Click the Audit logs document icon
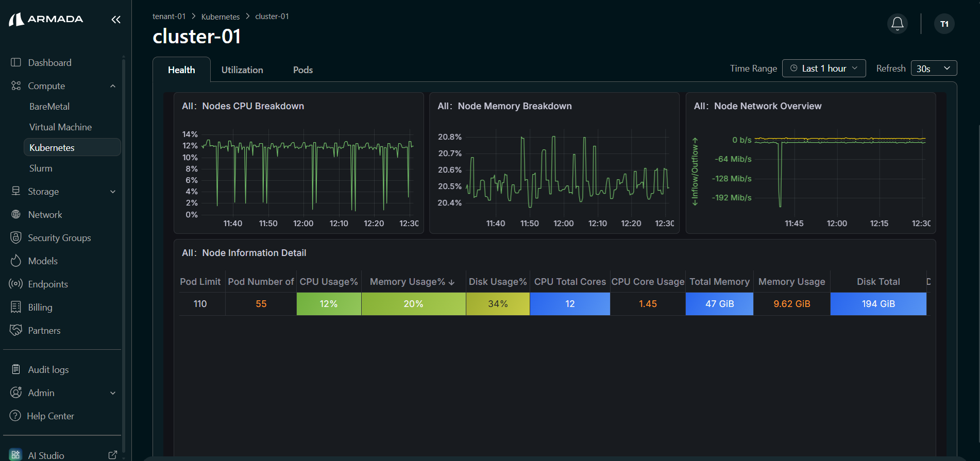Image resolution: width=980 pixels, height=461 pixels. tap(16, 369)
